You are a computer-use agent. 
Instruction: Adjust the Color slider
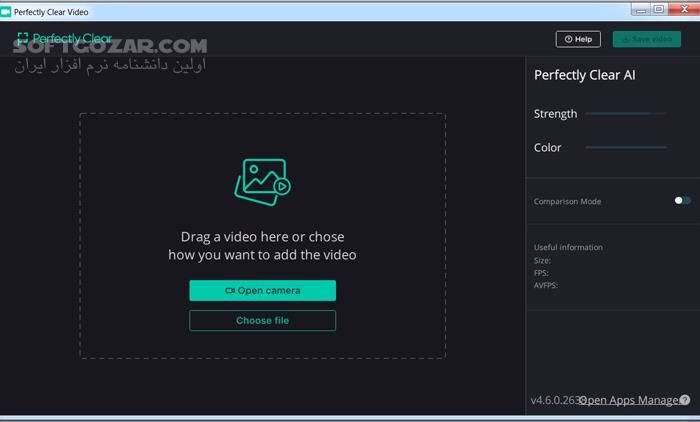point(625,147)
